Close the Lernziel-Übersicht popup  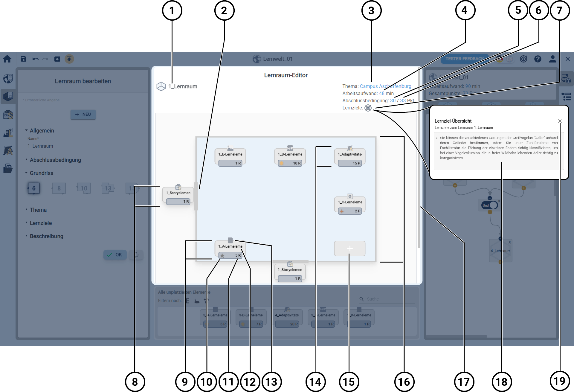pos(560,121)
